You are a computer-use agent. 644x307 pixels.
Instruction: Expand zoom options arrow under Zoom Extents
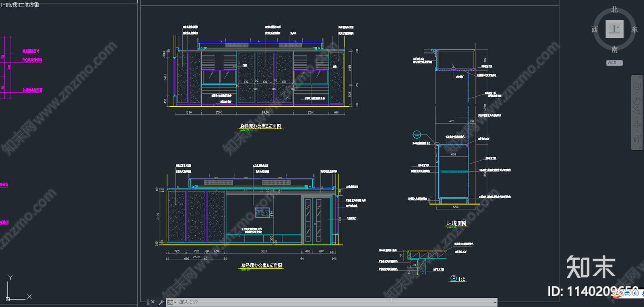(x=637, y=117)
